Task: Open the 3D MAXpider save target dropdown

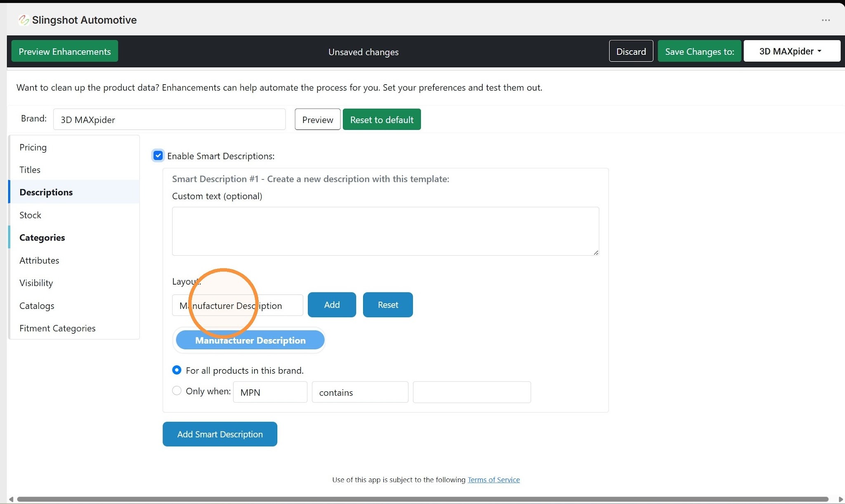Action: pyautogui.click(x=792, y=51)
